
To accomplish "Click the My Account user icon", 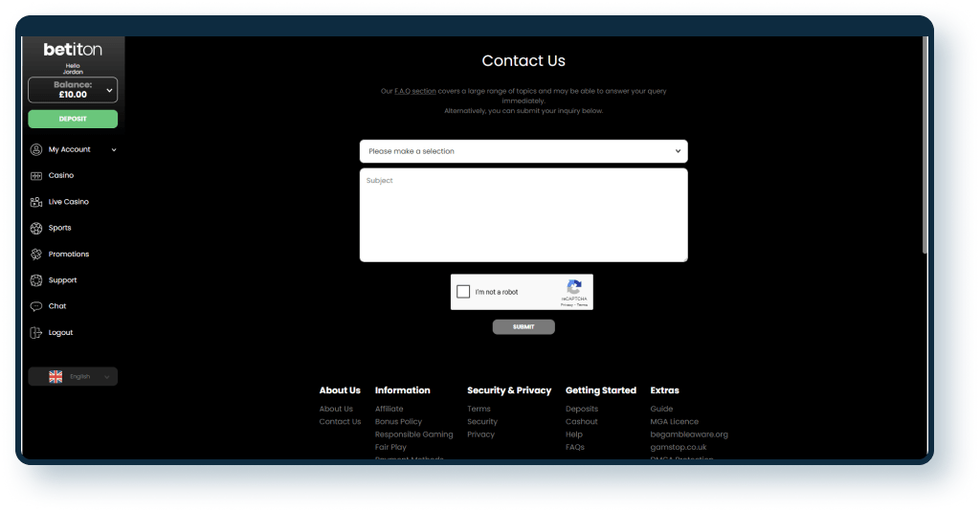I will coord(36,149).
